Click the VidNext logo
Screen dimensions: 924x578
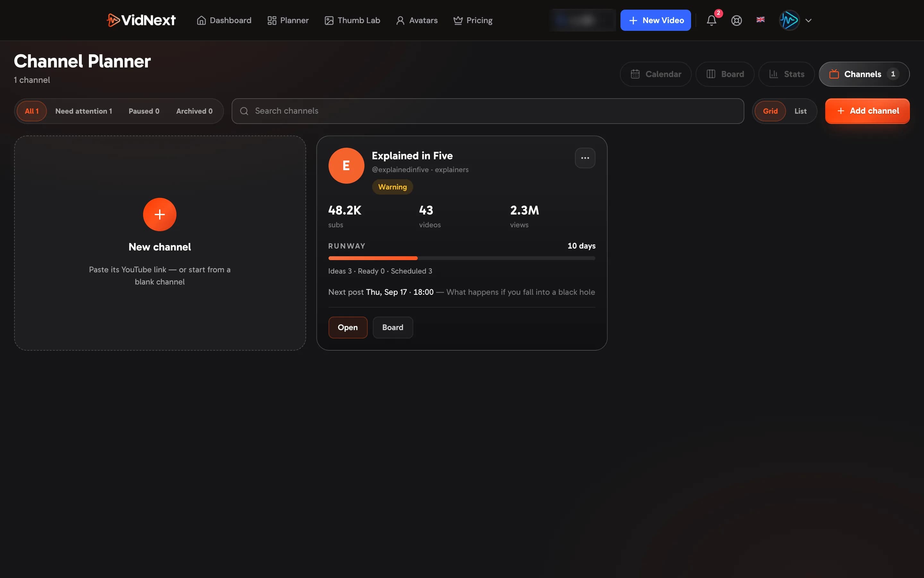pyautogui.click(x=141, y=20)
